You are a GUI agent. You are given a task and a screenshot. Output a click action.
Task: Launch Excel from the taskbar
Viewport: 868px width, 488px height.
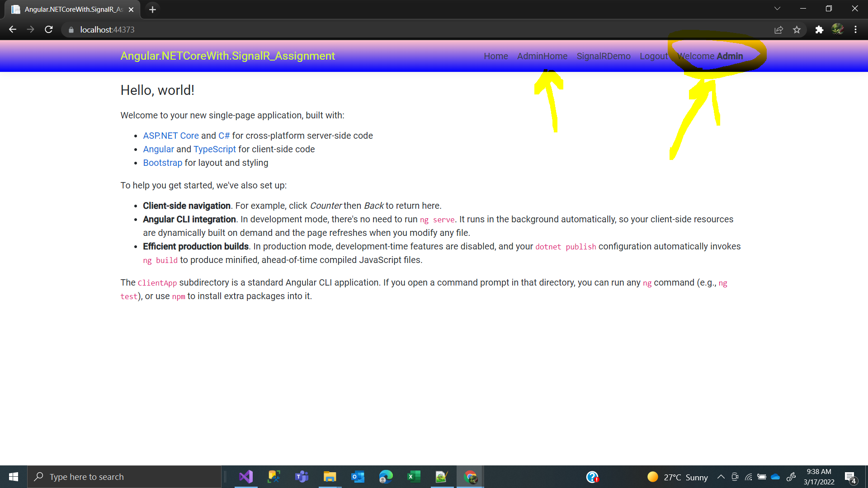pyautogui.click(x=414, y=477)
